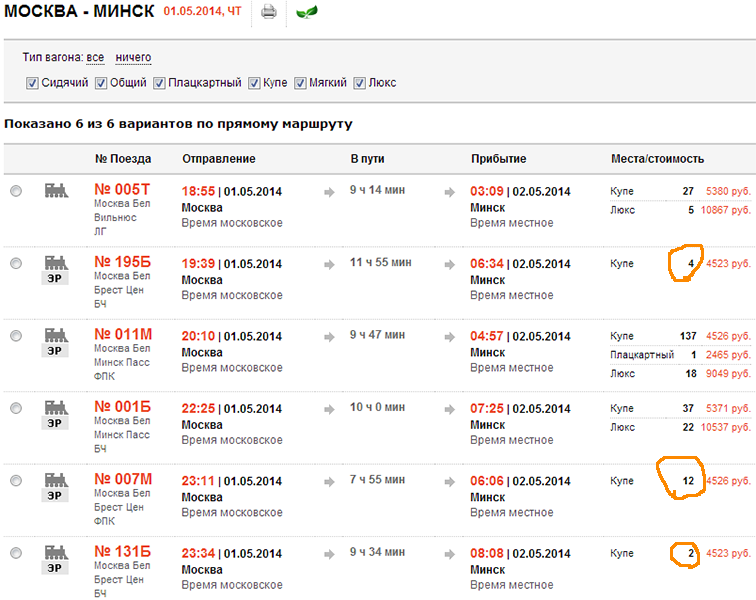756x600 pixels.
Task: Uncheck the Сидячий wagon type checkbox
Action: (32, 83)
